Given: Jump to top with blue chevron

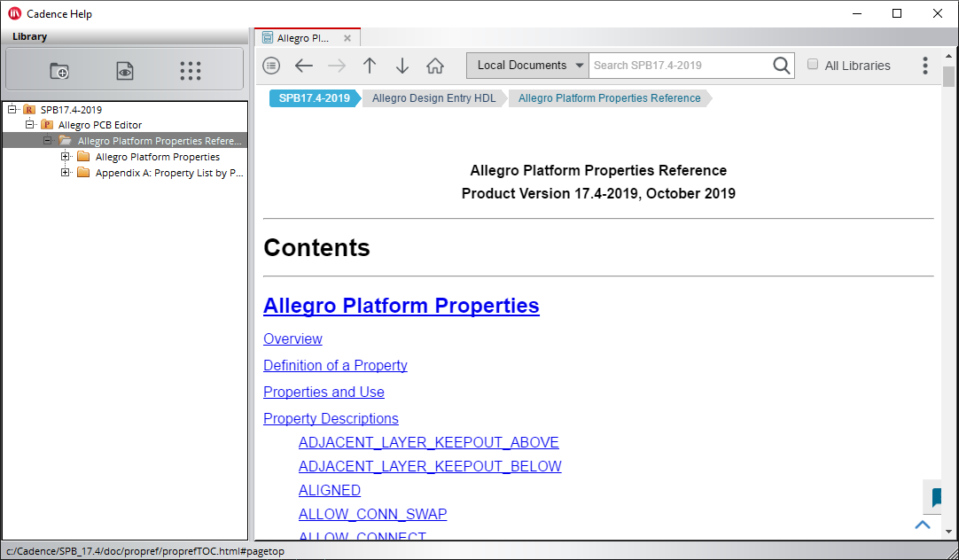Looking at the screenshot, I should (x=923, y=525).
